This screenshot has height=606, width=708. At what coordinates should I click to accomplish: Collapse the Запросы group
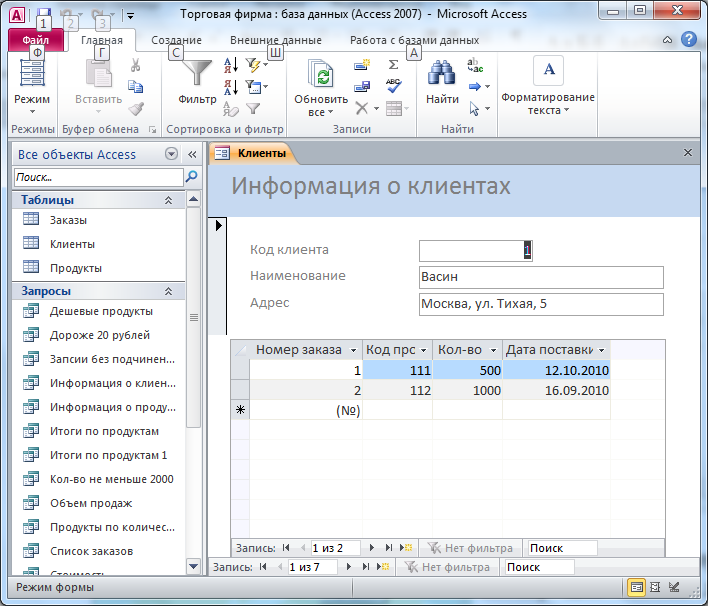coord(168,291)
